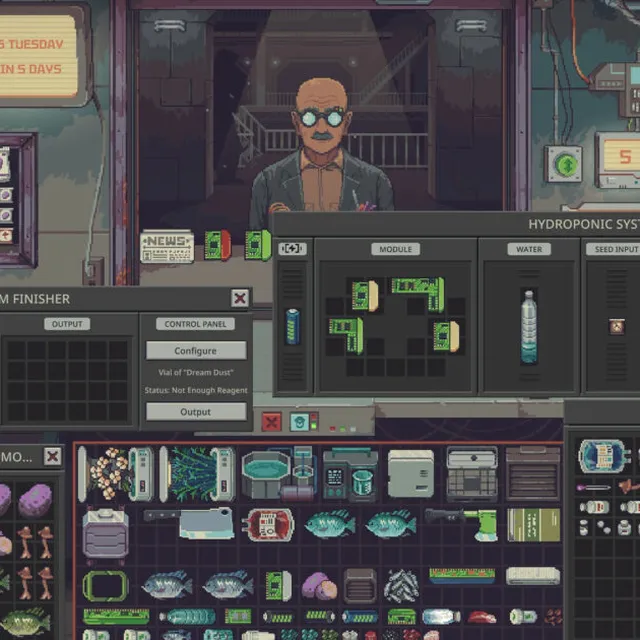Pick the blue battery in the power slot
Viewport: 640px width, 640px height.
(293, 327)
